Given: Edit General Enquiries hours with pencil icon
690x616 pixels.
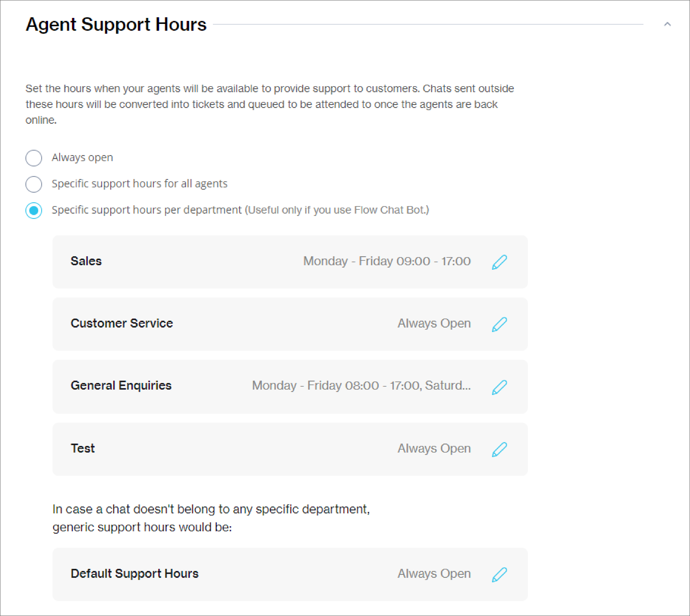Looking at the screenshot, I should [x=499, y=387].
